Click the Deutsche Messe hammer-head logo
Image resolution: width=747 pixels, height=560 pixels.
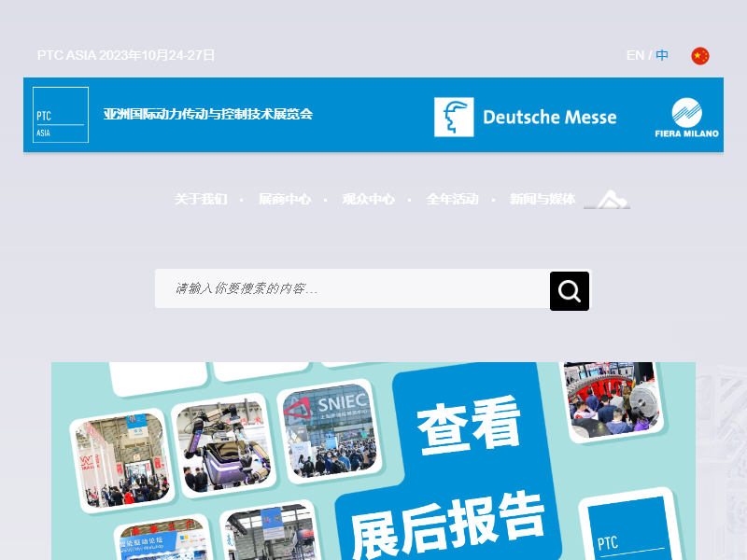click(454, 118)
